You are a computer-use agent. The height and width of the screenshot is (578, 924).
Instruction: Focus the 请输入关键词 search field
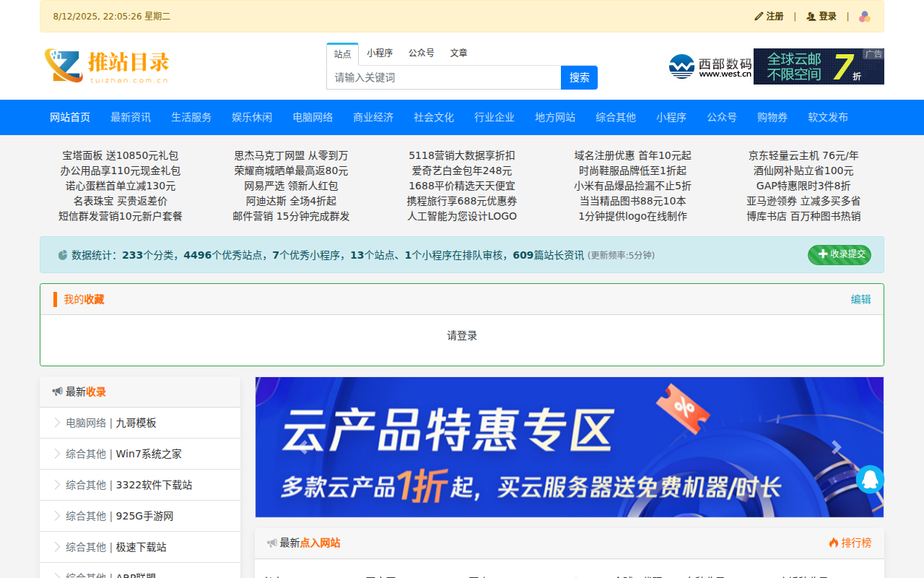coord(443,77)
